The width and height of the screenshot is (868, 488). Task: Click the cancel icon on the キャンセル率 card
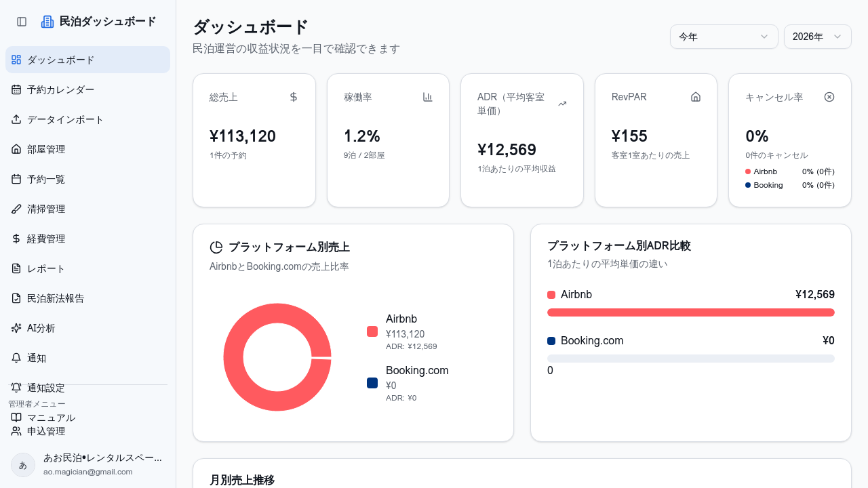(829, 97)
